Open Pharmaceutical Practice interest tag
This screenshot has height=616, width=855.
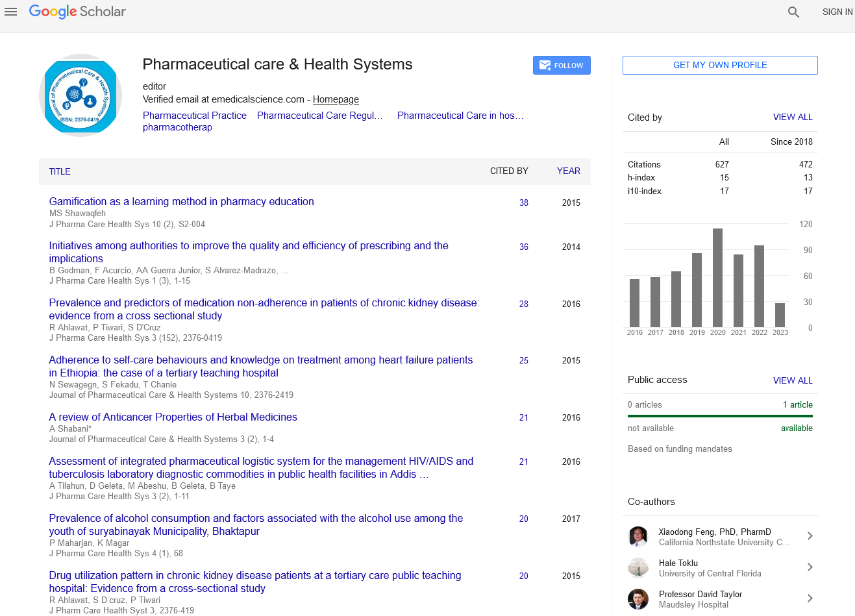pyautogui.click(x=195, y=116)
